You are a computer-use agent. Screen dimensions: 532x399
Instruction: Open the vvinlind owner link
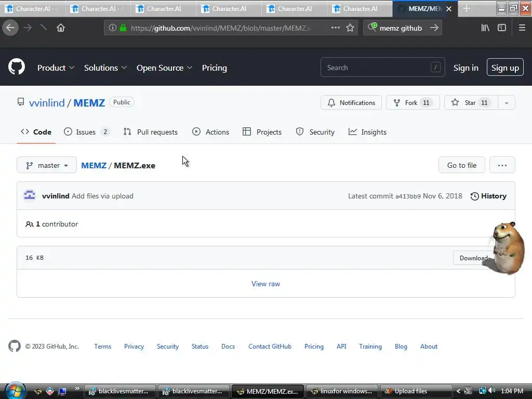(x=47, y=103)
